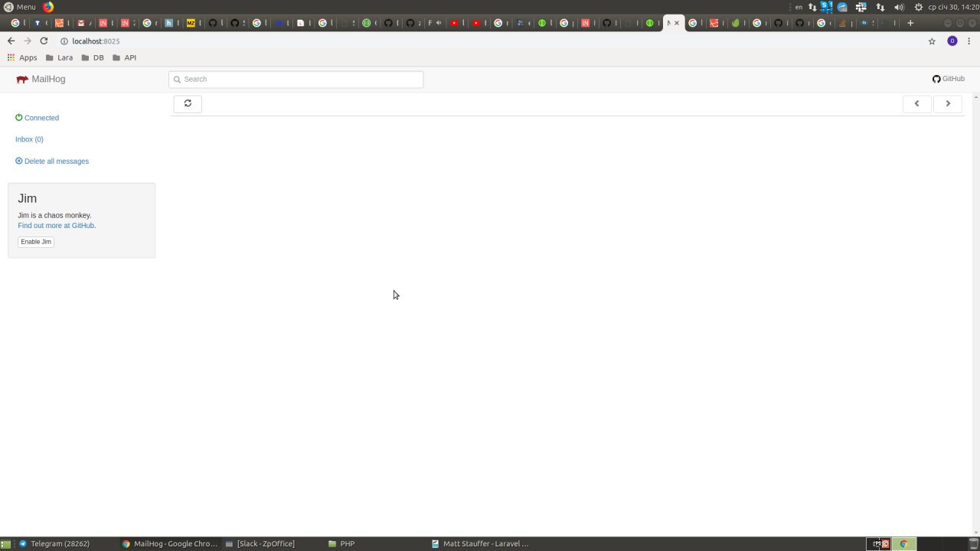Click the localhost:8025 address bar
The width and height of the screenshot is (980, 551).
[x=490, y=41]
